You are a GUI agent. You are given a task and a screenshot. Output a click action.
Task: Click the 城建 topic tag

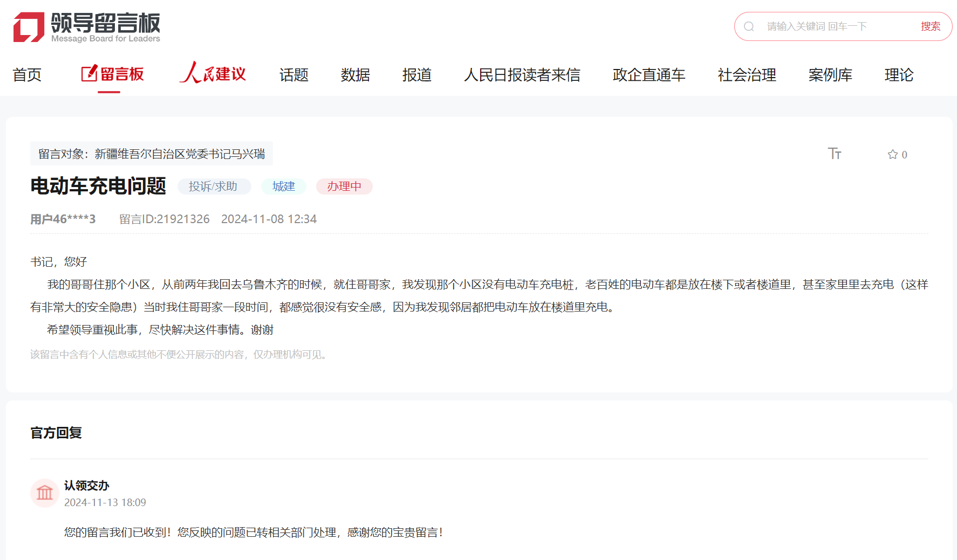[283, 186]
